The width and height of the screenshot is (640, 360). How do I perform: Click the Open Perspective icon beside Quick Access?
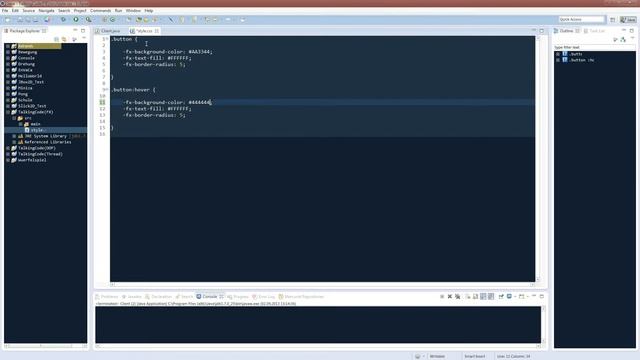(x=613, y=20)
